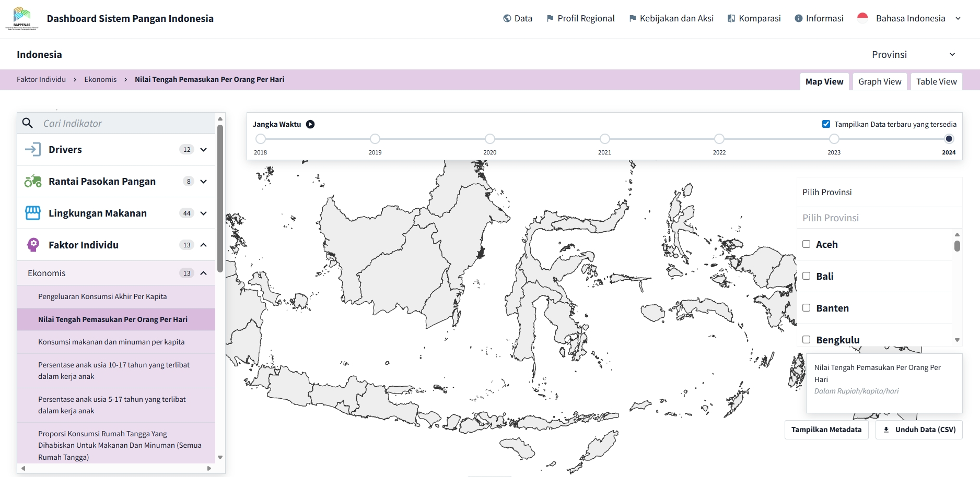Click the Informasi info icon
The image size is (980, 477).
798,18
